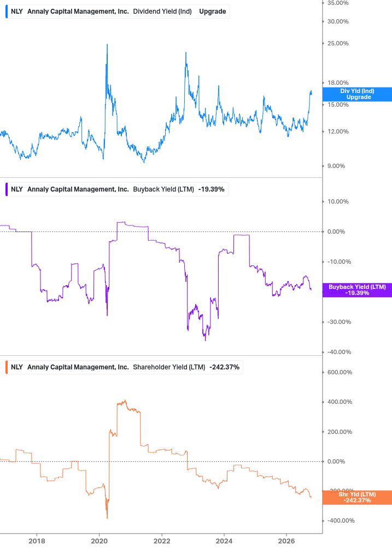392x550 pixels.
Task: Select the Dividend Yield (Ind) legend label
Action: pos(162,11)
